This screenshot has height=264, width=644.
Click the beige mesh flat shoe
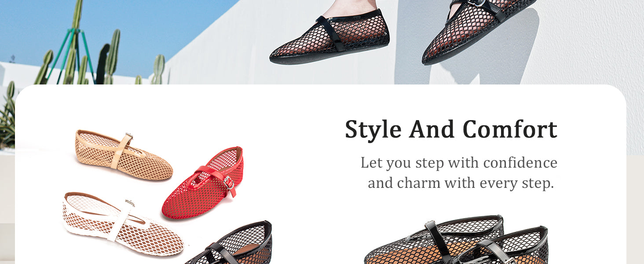[x=124, y=155]
